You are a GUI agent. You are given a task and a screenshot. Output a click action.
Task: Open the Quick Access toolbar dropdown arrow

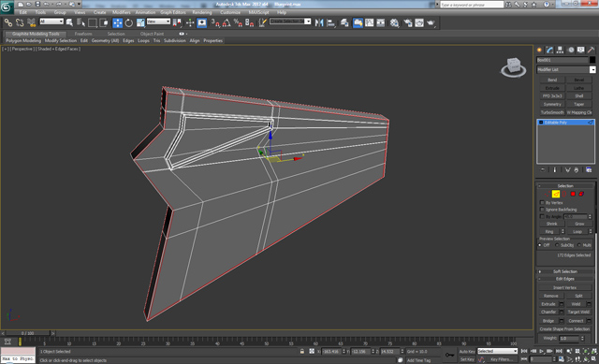[x=79, y=4]
